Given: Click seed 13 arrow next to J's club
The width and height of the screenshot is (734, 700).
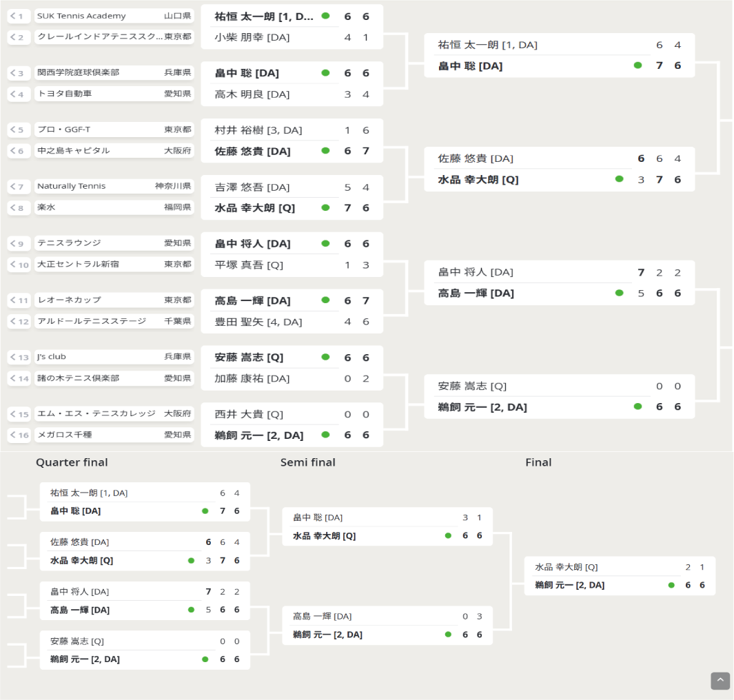Looking at the screenshot, I should tap(19, 357).
